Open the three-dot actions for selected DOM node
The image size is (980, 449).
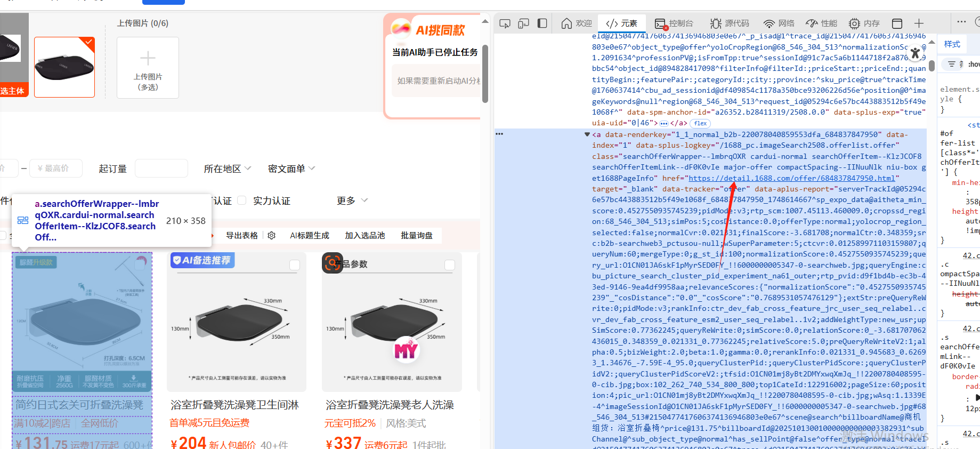coord(499,134)
